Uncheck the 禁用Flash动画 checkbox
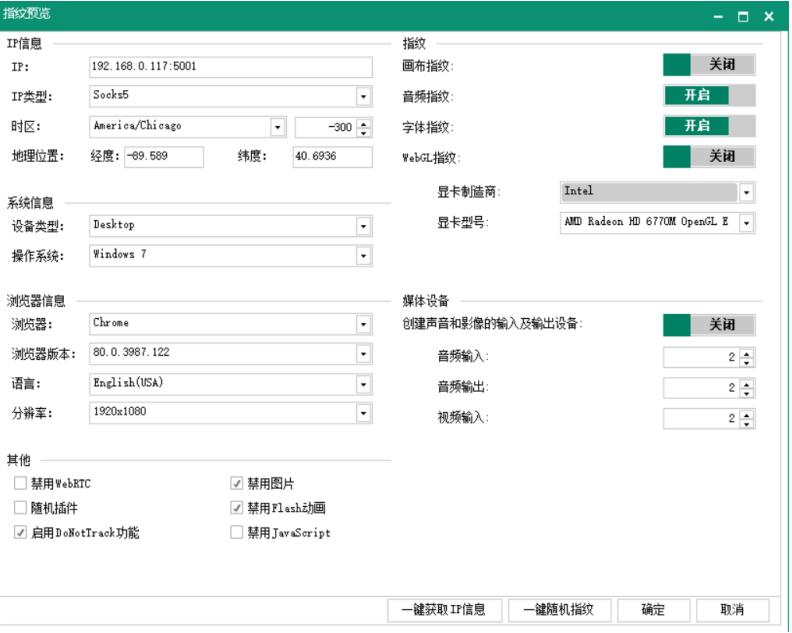Viewport: 792px width, 633px height. [x=236, y=507]
